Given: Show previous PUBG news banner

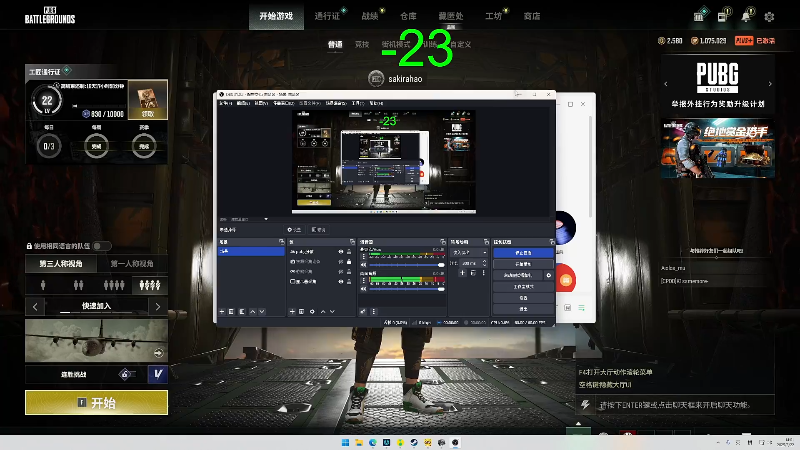Looking at the screenshot, I should (x=666, y=84).
